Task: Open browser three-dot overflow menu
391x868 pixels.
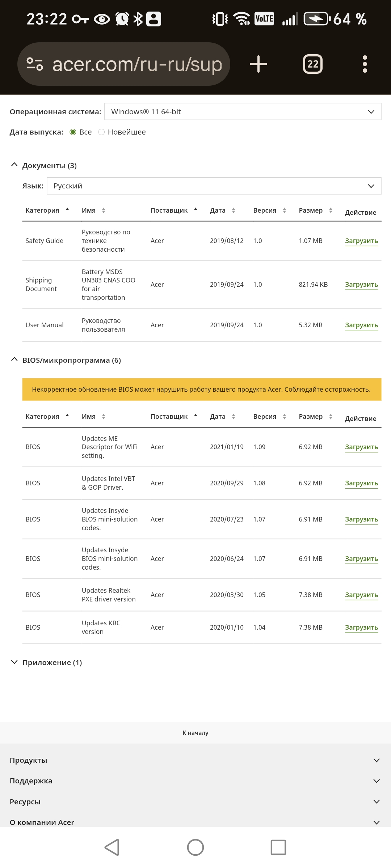Action: [x=365, y=64]
